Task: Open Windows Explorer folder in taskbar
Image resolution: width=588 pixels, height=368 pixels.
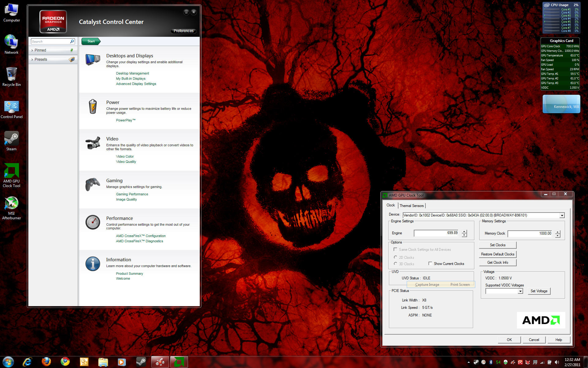Action: tap(103, 362)
